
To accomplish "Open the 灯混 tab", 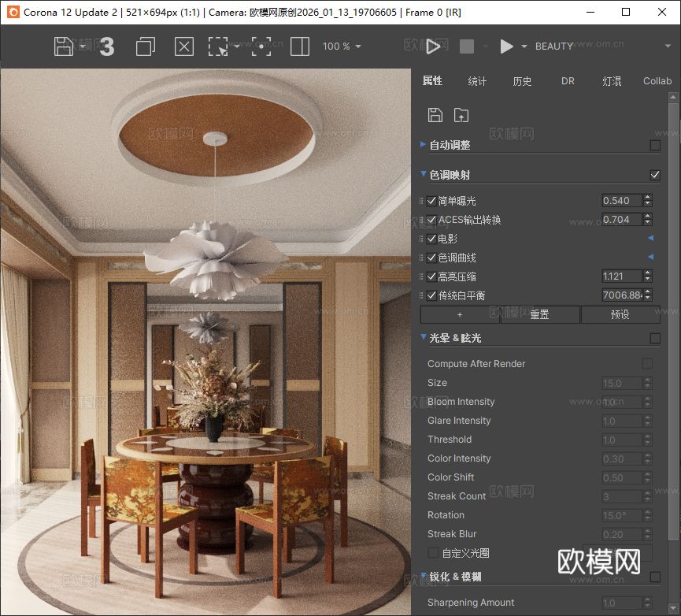I will tap(612, 80).
